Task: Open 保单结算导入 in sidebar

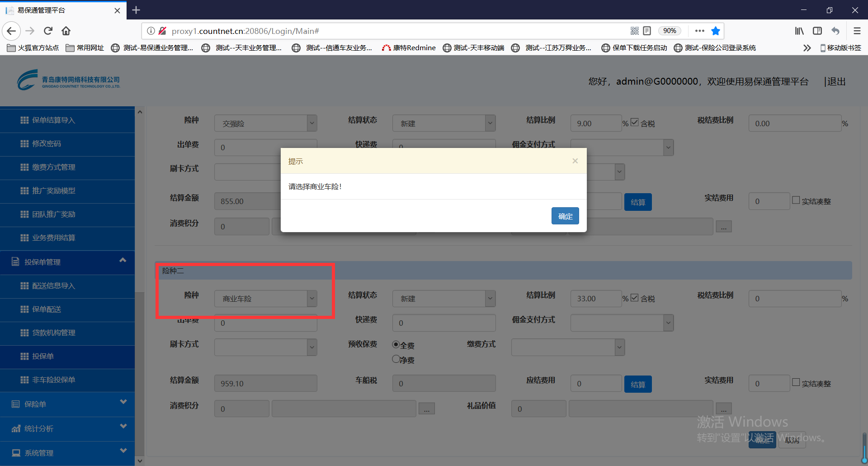Action: coord(67,120)
